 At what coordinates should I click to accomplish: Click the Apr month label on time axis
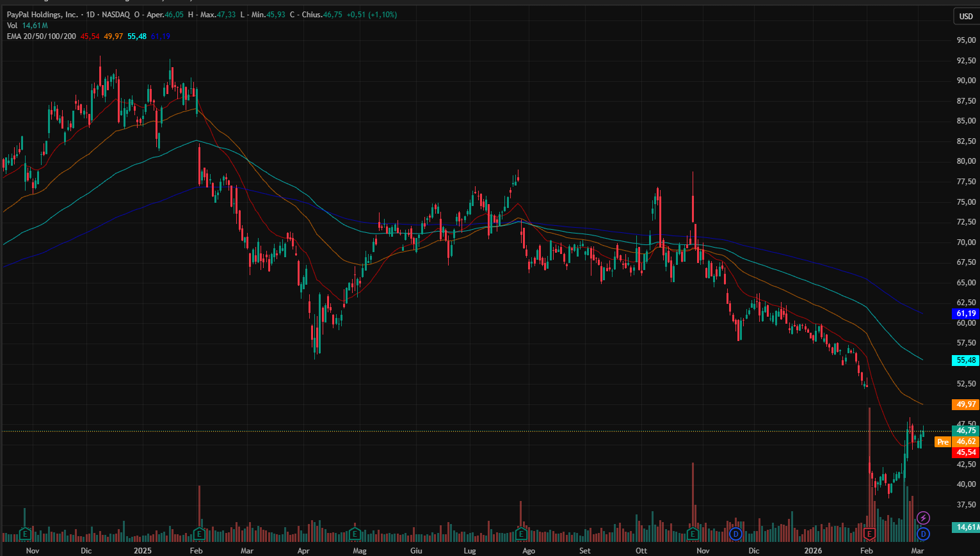pos(303,551)
